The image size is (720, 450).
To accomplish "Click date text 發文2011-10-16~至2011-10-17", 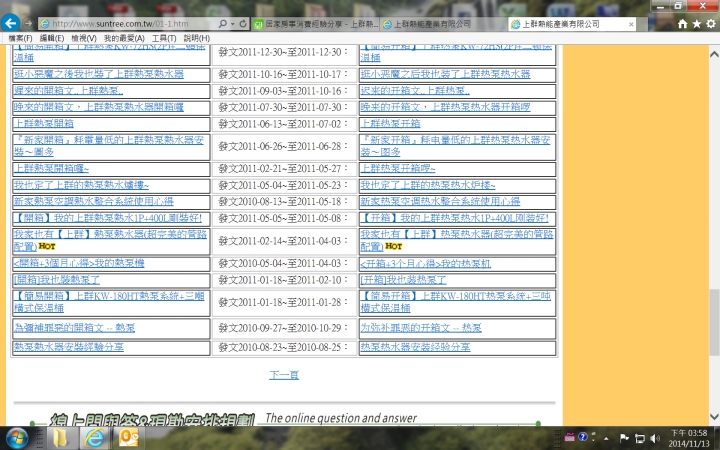I will 283,74.
